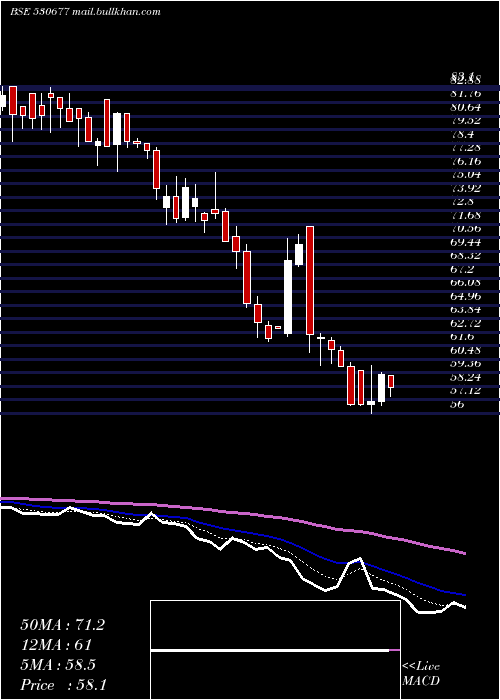This screenshot has width=500, height=700.
Task: Click the 58.24 price axis label
Action: [466, 377]
